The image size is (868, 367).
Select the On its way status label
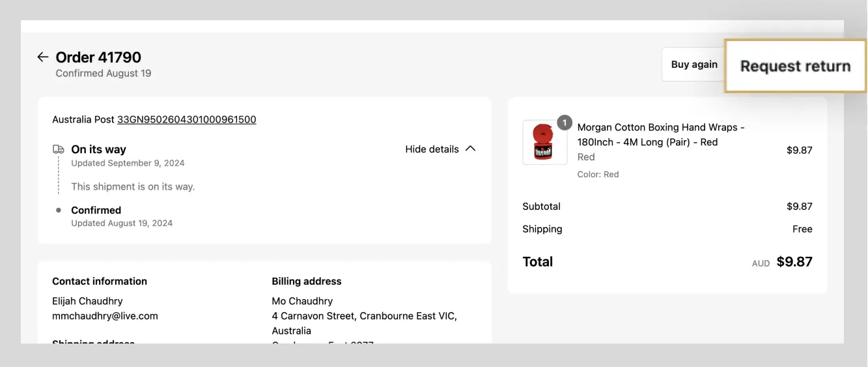pyautogui.click(x=98, y=149)
